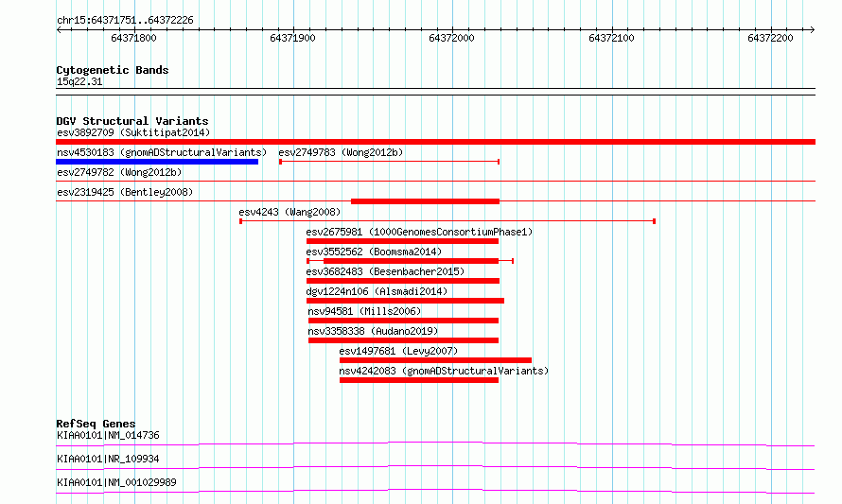Open esv2749782 (Wong2012b) label
The image size is (842, 504).
(119, 172)
